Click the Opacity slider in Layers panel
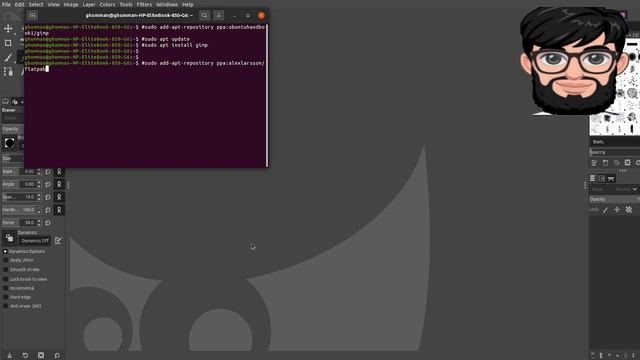Image resolution: width=640 pixels, height=360 pixels. pyautogui.click(x=614, y=199)
